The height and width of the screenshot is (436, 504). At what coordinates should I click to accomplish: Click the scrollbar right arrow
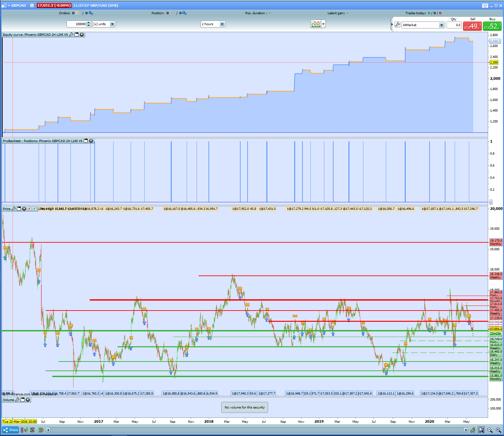coord(466,430)
